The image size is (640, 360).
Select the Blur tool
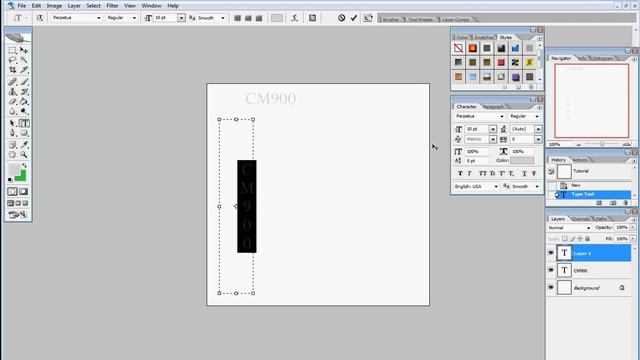click(12, 111)
